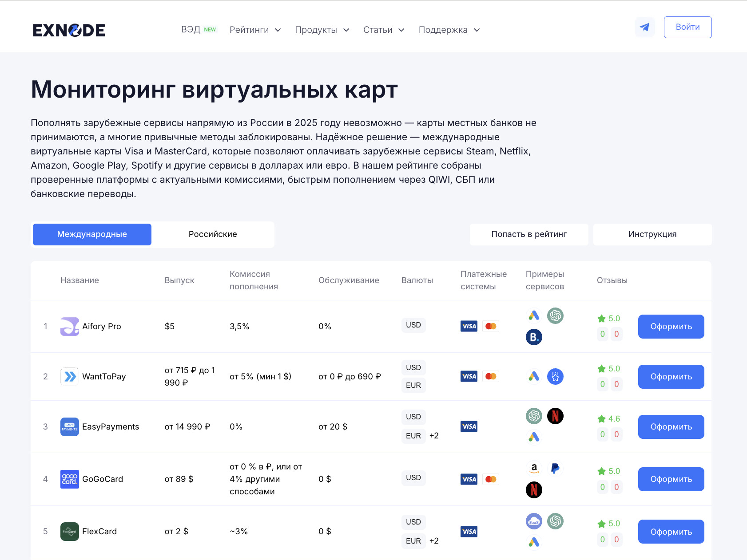The width and height of the screenshot is (747, 560).
Task: Open the Инструкция button
Action: click(x=652, y=234)
